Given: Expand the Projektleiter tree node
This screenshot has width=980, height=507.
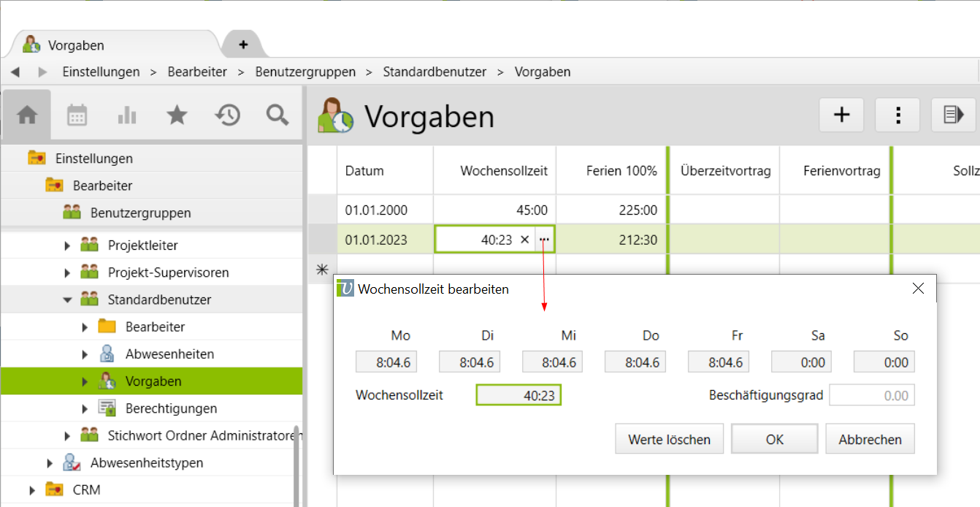Looking at the screenshot, I should (x=68, y=245).
